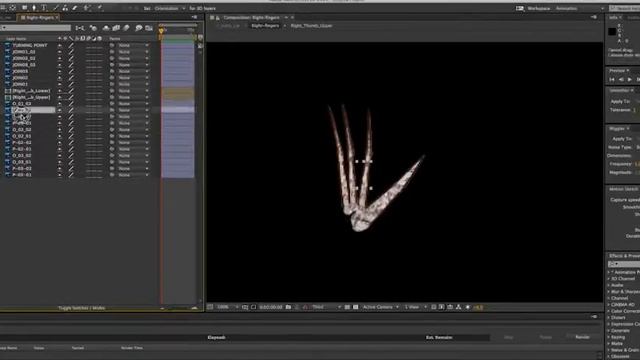Click the black color swatch in the Info panel
The height and width of the screenshot is (360, 640).
pyautogui.click(x=612, y=32)
